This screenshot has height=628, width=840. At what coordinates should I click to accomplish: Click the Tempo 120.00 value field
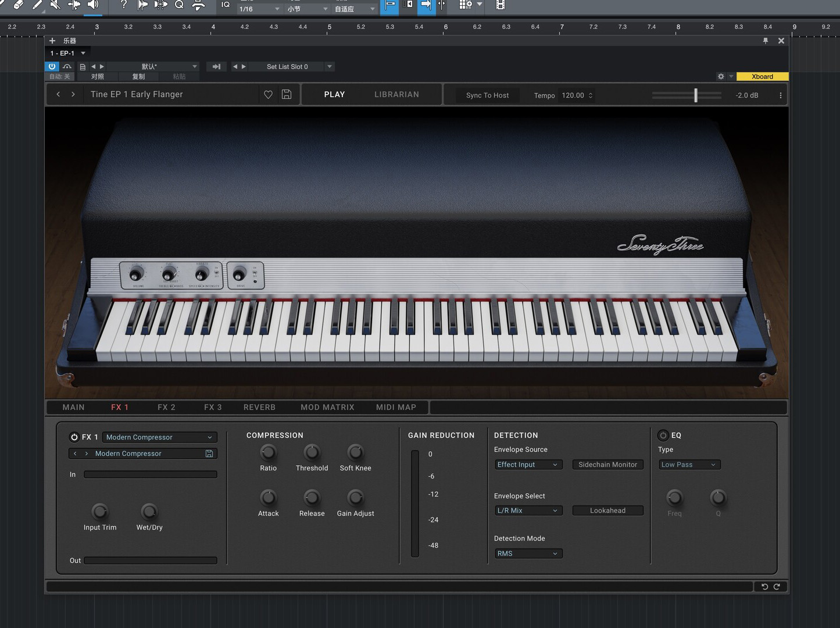[573, 95]
